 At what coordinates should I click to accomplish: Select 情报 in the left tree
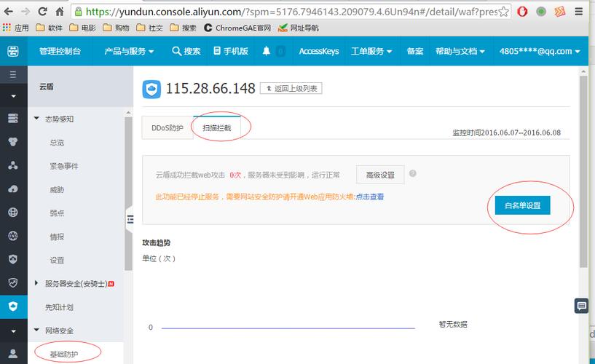[57, 237]
